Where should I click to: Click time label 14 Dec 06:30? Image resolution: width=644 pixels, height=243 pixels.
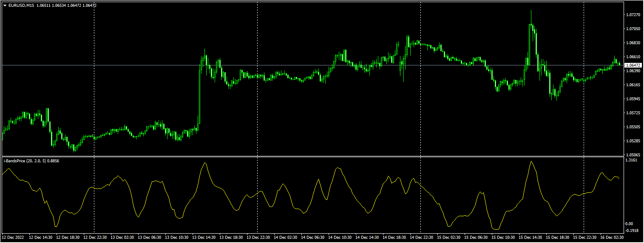coord(312,237)
